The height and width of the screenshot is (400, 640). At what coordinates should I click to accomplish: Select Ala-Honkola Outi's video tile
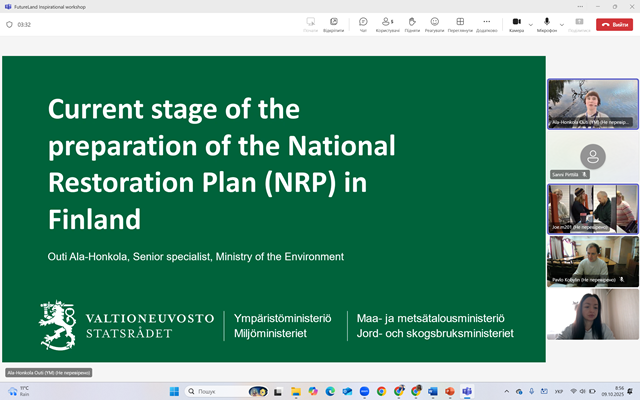[x=592, y=103]
